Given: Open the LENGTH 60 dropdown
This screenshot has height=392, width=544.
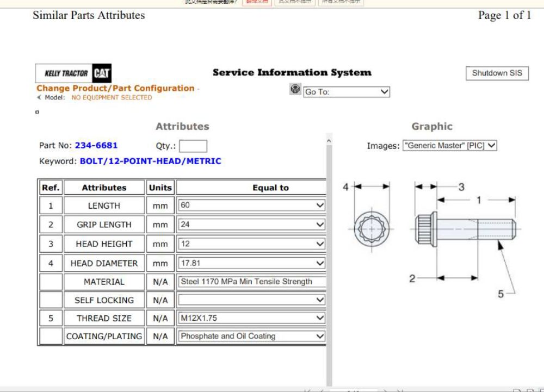Looking at the screenshot, I should point(252,205).
